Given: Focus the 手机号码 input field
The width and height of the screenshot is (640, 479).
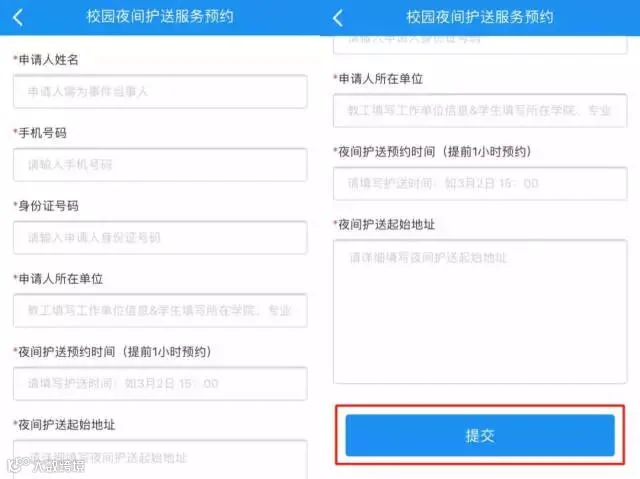Looking at the screenshot, I should click(160, 165).
